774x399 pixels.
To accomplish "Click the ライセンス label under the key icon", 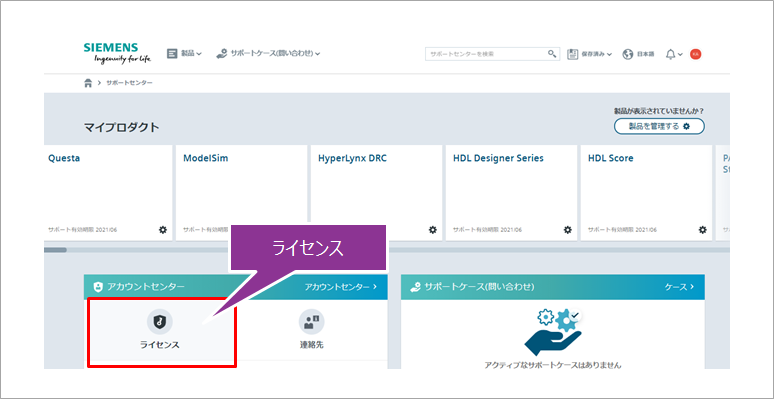I will (x=159, y=345).
